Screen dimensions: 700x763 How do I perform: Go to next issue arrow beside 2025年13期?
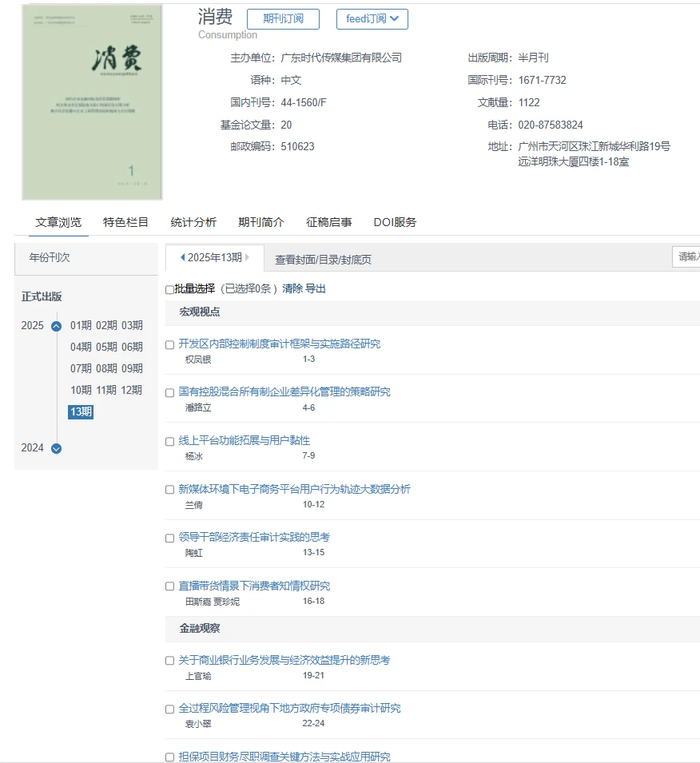click(247, 257)
